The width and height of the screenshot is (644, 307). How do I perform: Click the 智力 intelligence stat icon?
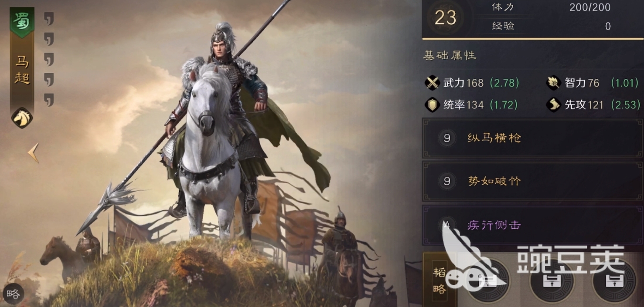pyautogui.click(x=554, y=83)
